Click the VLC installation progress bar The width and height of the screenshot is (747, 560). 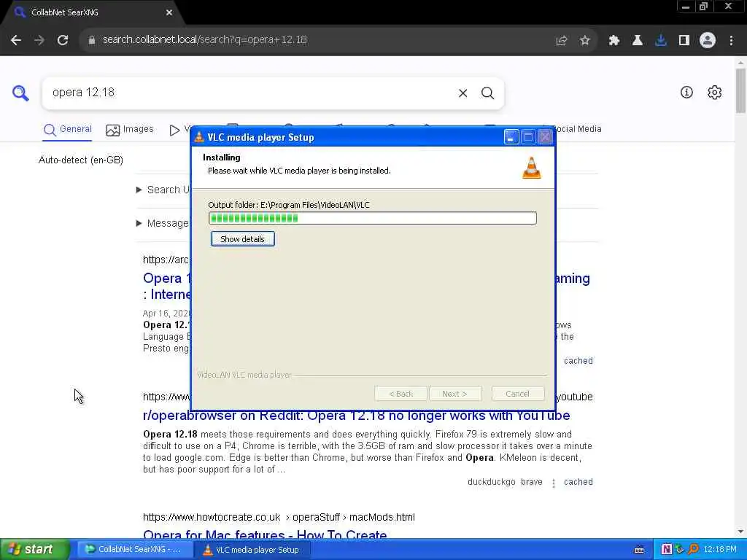coord(373,218)
